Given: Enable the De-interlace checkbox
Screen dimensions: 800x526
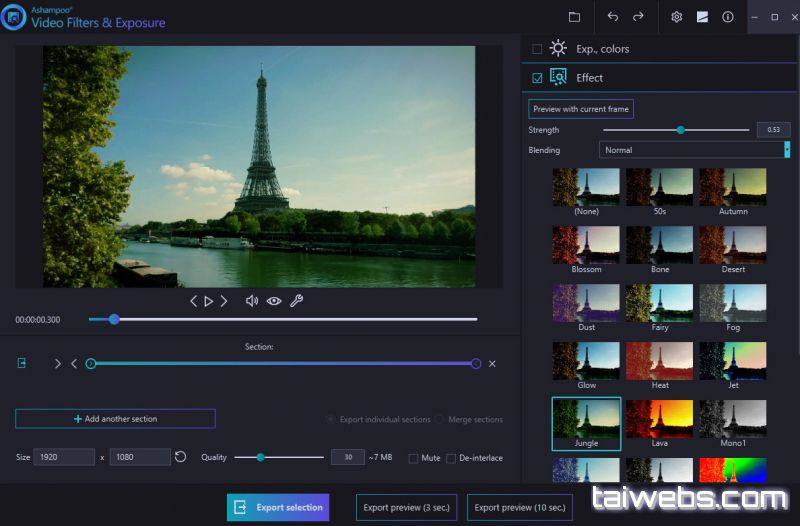Looking at the screenshot, I should point(451,458).
